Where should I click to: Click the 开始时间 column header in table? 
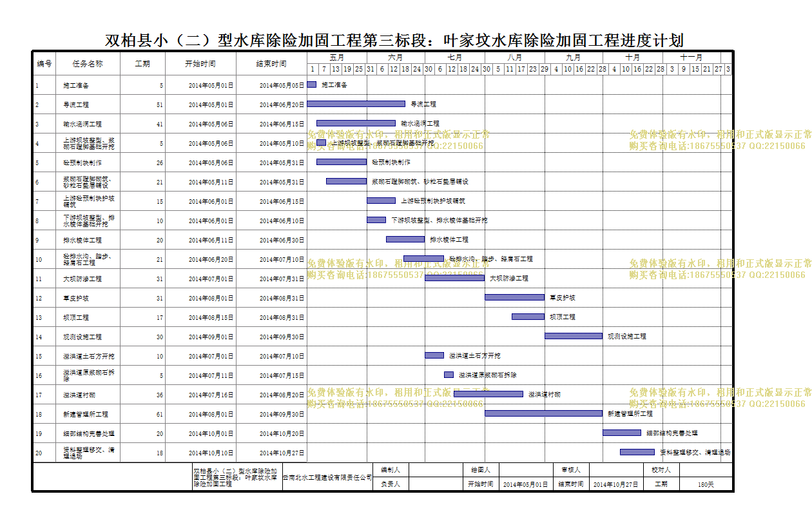[x=200, y=64]
